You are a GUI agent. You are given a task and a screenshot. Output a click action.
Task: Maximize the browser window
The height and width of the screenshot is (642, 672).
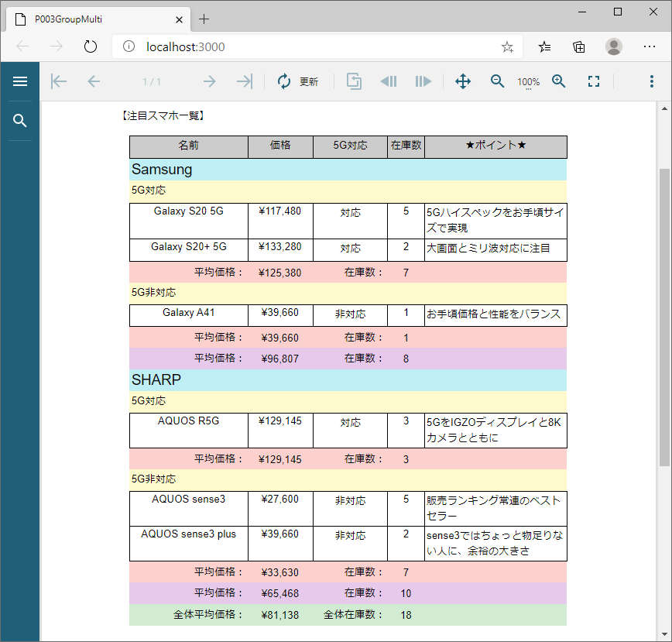(618, 12)
